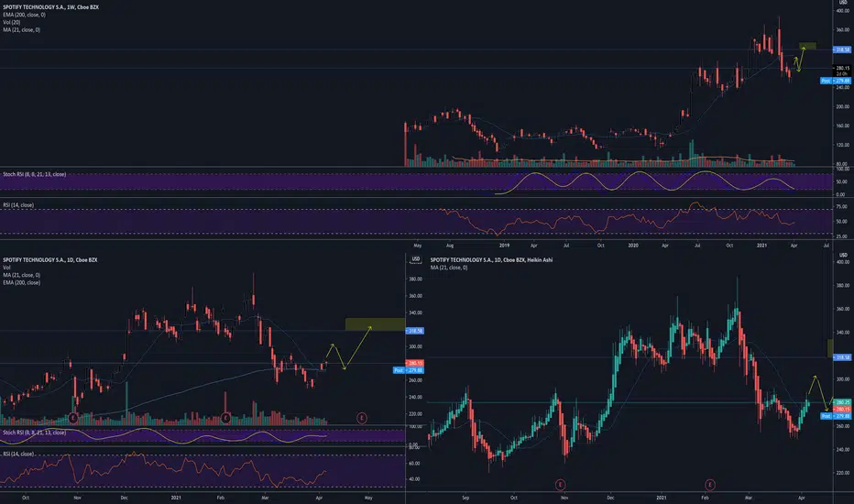Click the 318.58 price label on daily chart axis
The height and width of the screenshot is (504, 854).
click(x=415, y=331)
